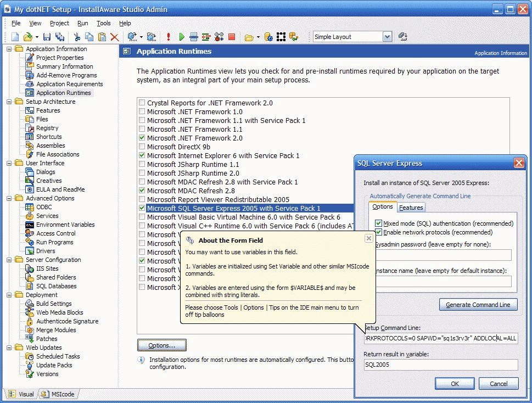Open the Tools menu

[x=103, y=23]
